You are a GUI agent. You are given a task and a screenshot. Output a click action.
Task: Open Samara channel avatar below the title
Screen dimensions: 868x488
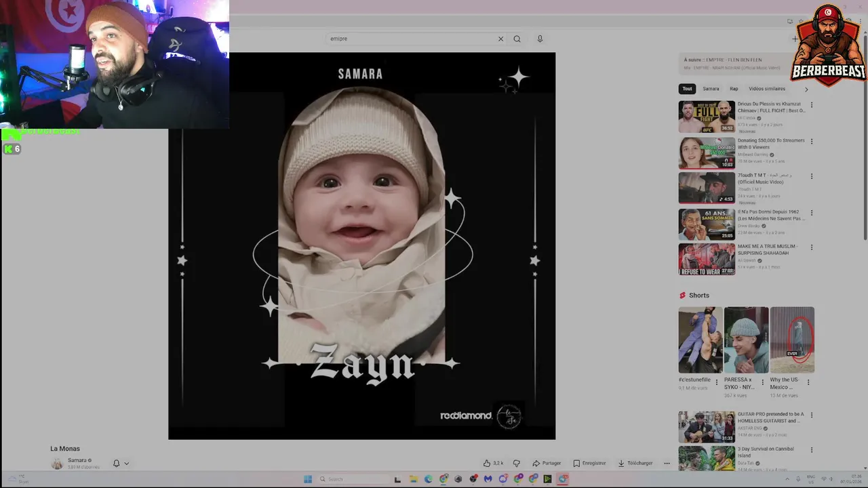57,464
